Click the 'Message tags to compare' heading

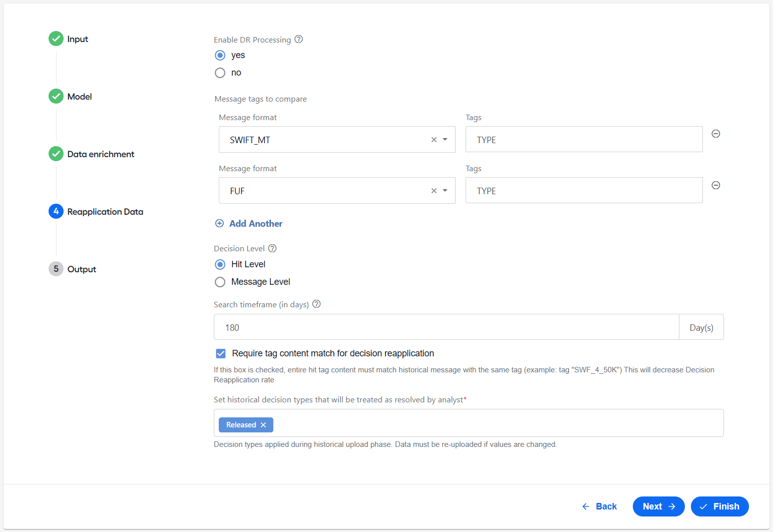(261, 99)
